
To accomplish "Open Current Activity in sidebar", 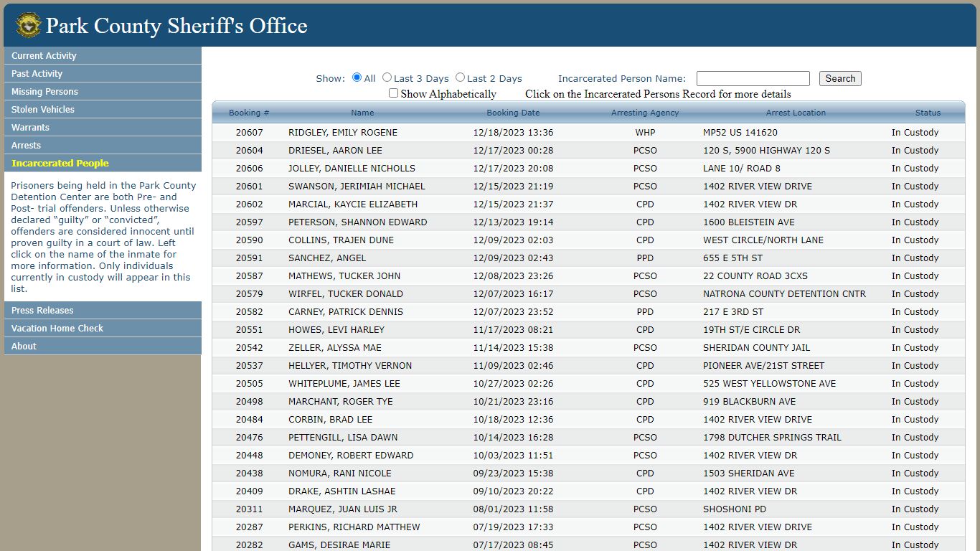I will click(103, 56).
